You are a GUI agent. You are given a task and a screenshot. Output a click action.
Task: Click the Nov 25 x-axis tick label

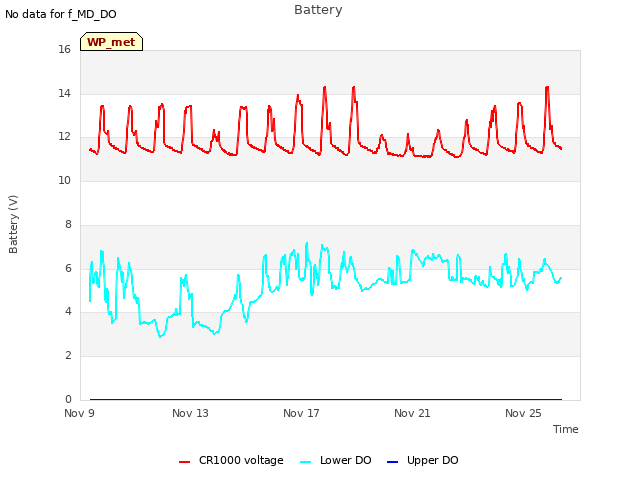(523, 413)
